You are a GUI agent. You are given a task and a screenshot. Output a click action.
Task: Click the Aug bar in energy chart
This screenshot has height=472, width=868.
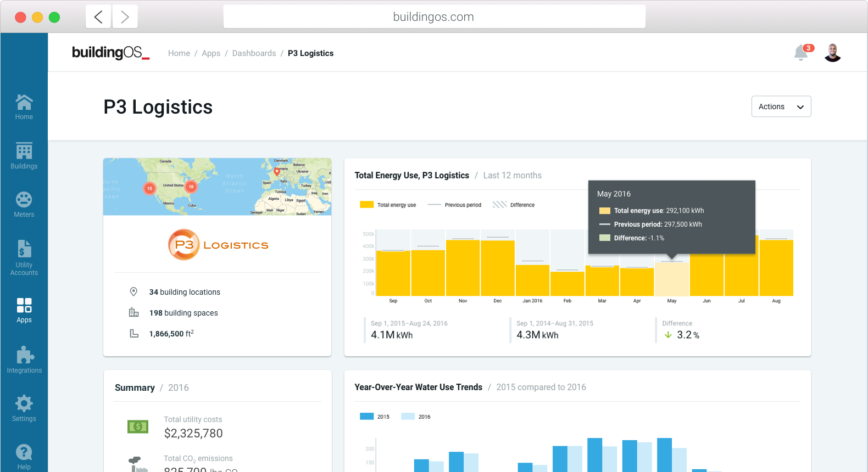click(776, 268)
